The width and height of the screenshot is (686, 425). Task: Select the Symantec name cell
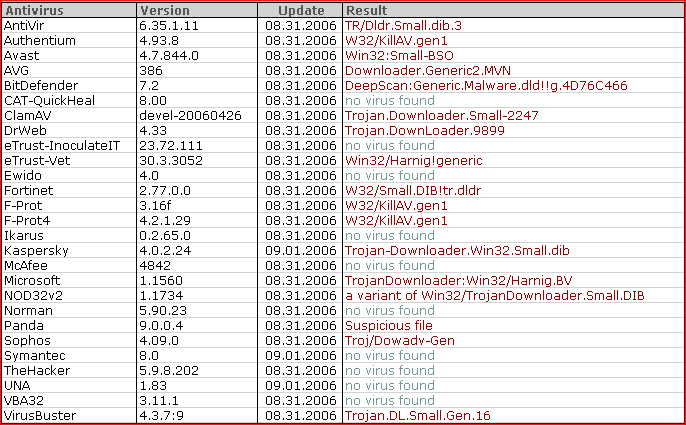point(35,355)
